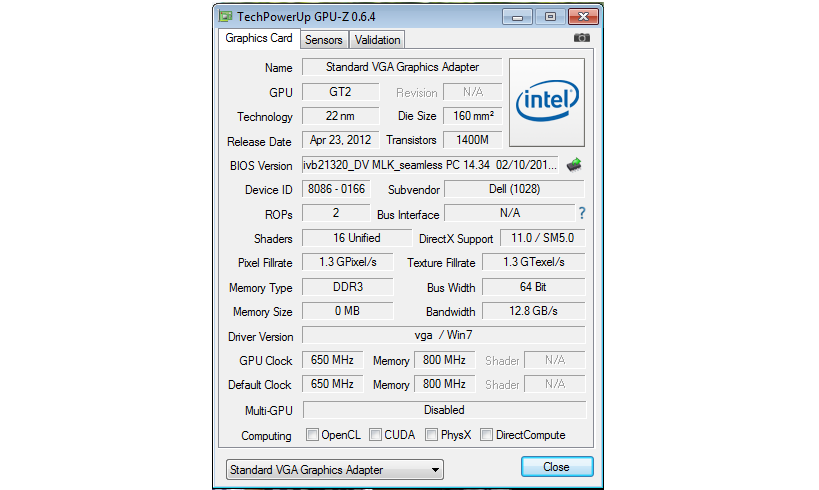Screen dimensions: 819x490
Task: Close window using title bar X
Action: 583,16
